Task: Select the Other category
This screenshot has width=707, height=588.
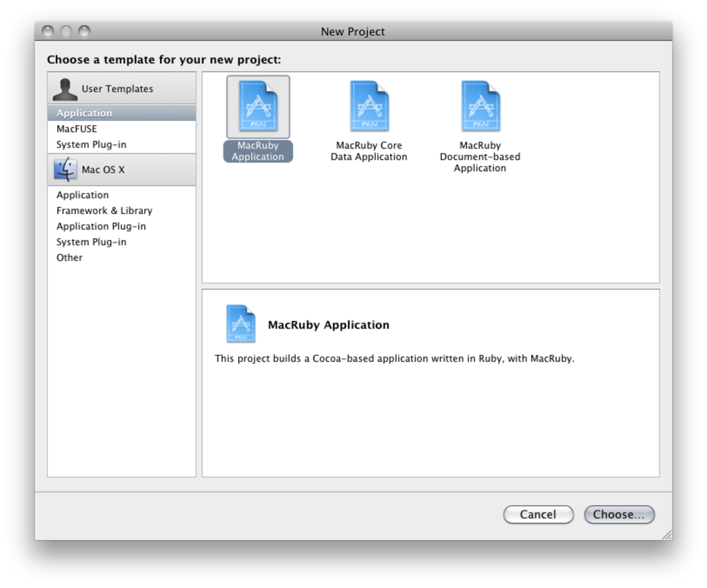Action: (122, 258)
